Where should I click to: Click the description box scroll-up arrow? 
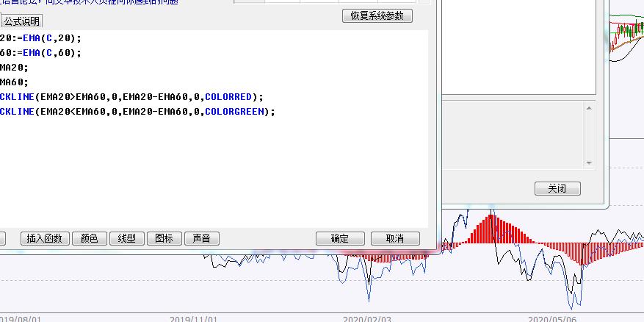pyautogui.click(x=589, y=108)
